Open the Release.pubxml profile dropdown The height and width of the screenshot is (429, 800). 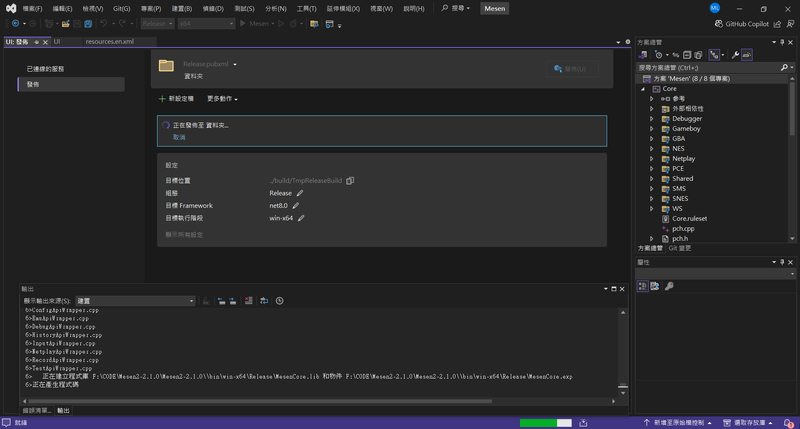click(235, 65)
